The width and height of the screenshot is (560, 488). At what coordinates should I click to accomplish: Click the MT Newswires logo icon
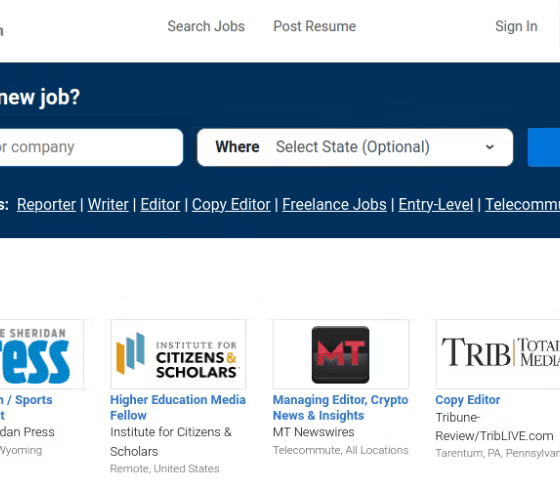tap(341, 354)
